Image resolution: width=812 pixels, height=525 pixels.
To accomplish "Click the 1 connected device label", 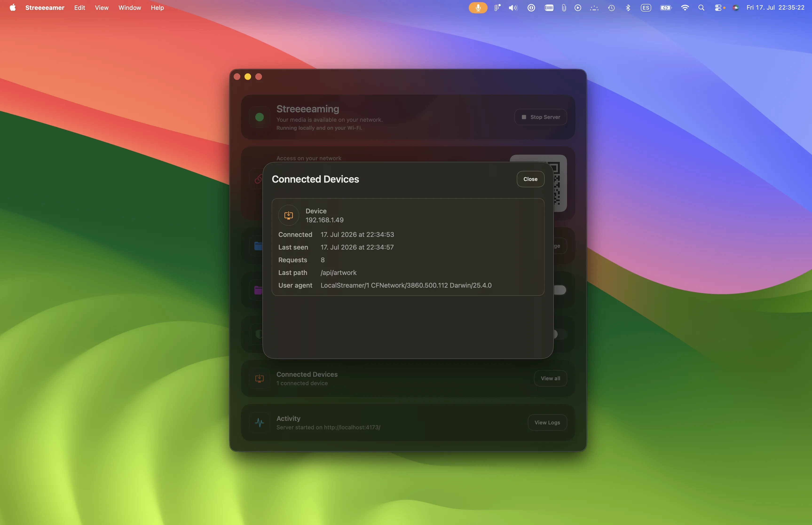I will pyautogui.click(x=302, y=383).
